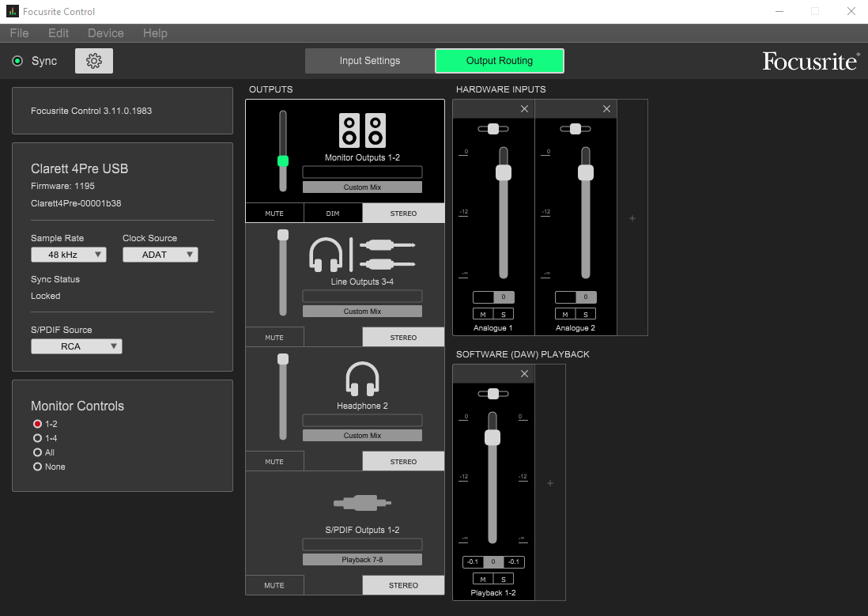This screenshot has height=616, width=868.
Task: Open the Edit menu
Action: pos(58,33)
